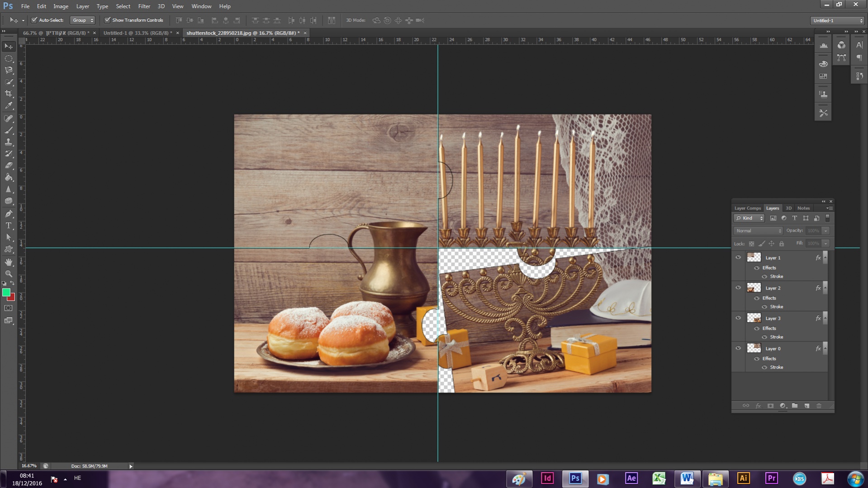This screenshot has width=868, height=488.
Task: Click the green foreground color swatch
Action: [x=6, y=293]
